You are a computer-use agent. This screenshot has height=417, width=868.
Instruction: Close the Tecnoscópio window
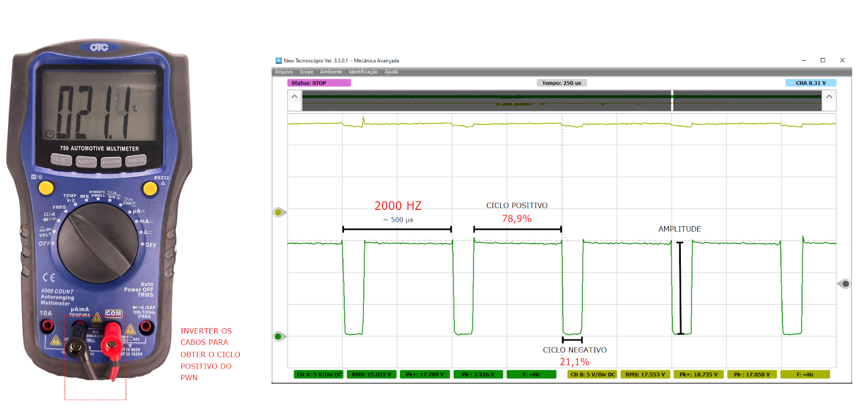[842, 60]
